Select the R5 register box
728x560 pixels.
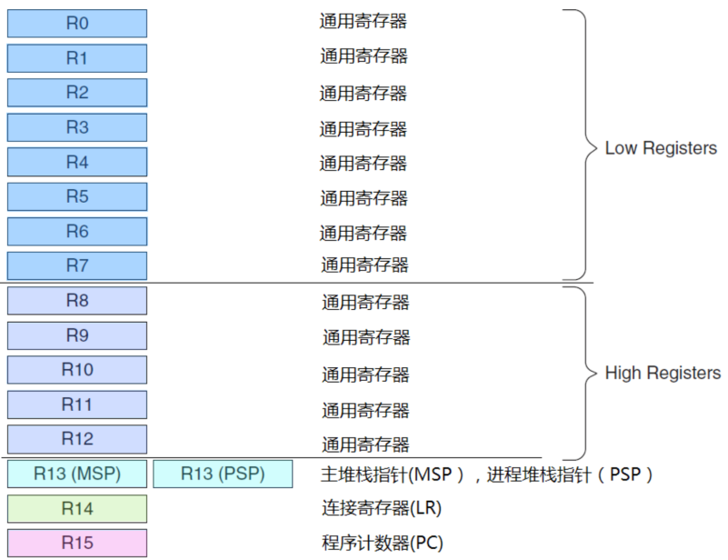coord(77,196)
